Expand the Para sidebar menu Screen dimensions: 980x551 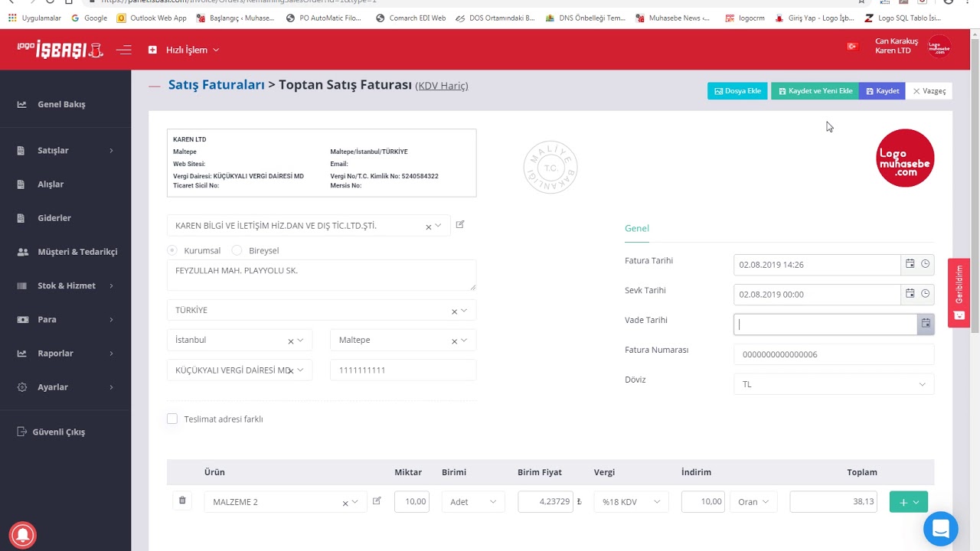[x=65, y=319]
